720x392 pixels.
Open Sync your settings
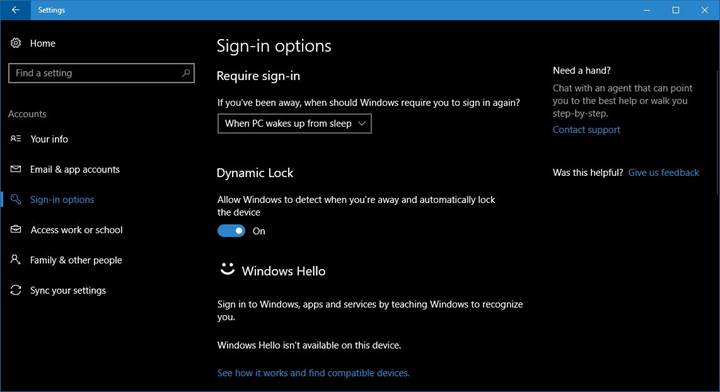[x=68, y=291]
